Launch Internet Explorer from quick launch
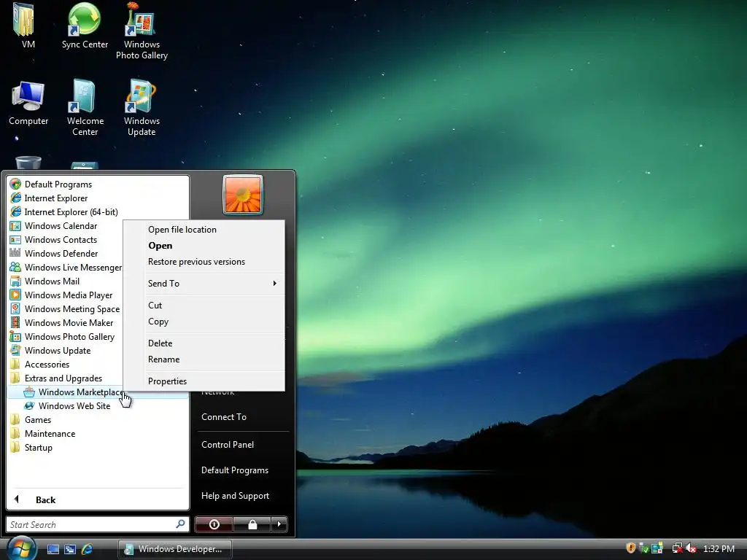 pyautogui.click(x=88, y=549)
